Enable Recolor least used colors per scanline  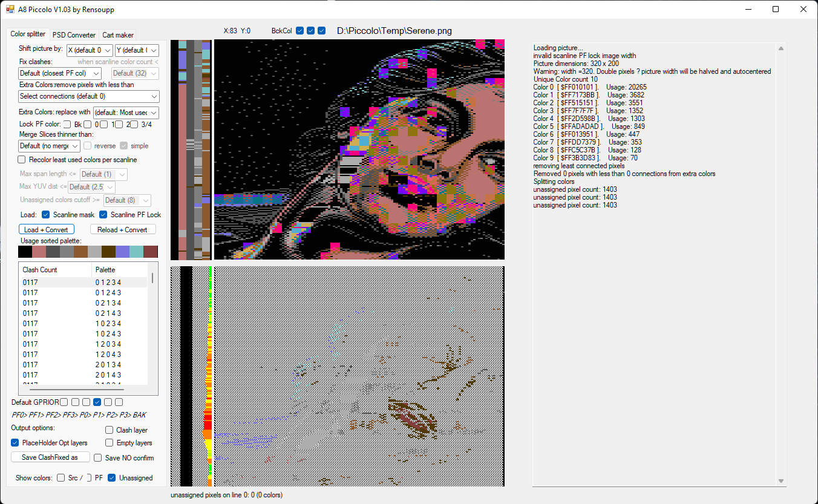22,160
